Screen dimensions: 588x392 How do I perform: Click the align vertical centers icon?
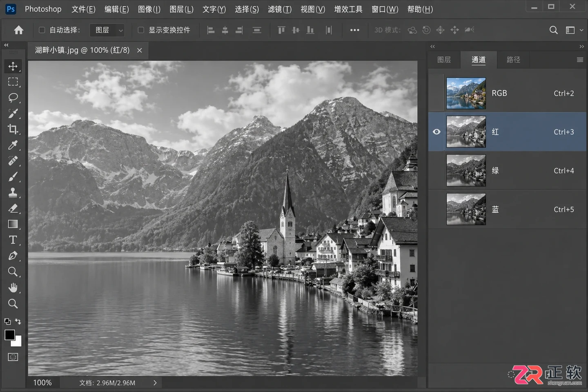click(x=296, y=30)
